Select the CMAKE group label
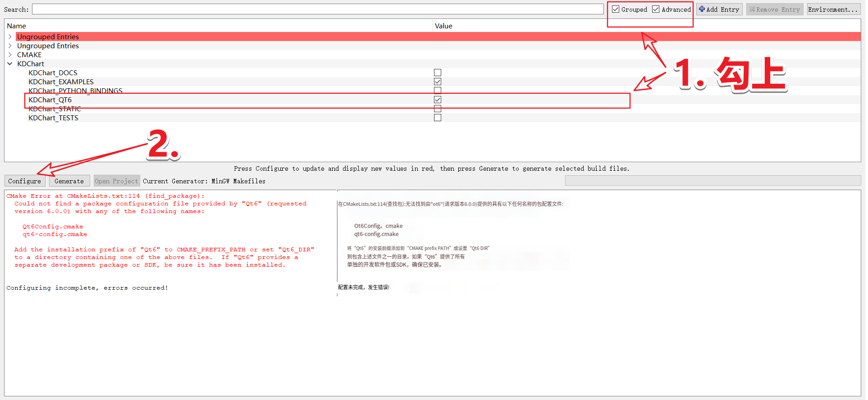 pyautogui.click(x=29, y=55)
